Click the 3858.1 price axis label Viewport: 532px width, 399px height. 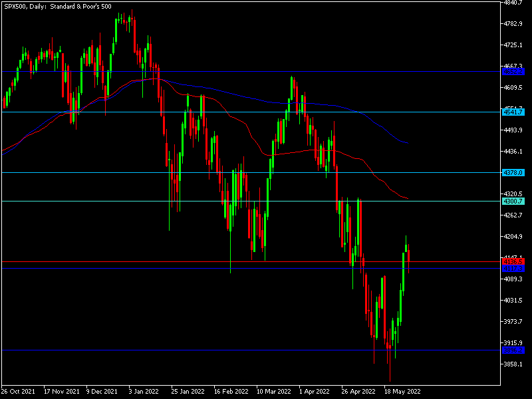click(513, 364)
